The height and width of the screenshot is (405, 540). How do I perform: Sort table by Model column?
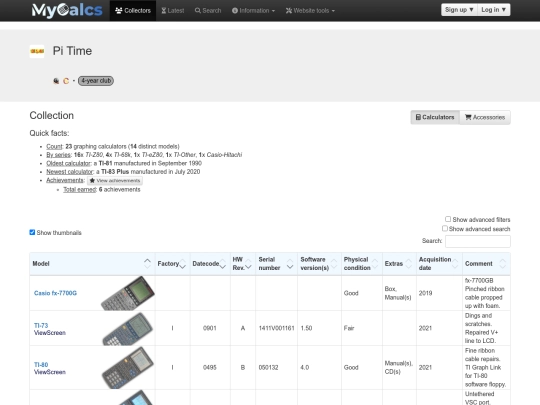click(92, 263)
